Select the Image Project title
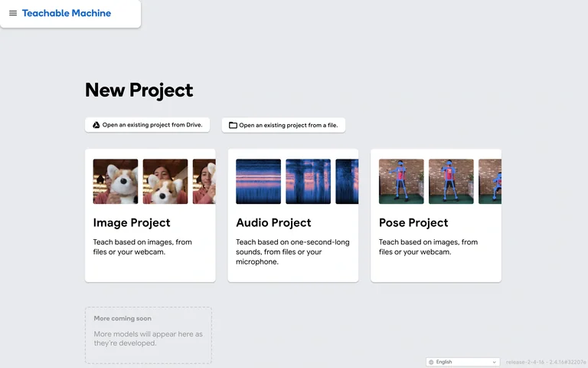588x368 pixels. pyautogui.click(x=132, y=222)
